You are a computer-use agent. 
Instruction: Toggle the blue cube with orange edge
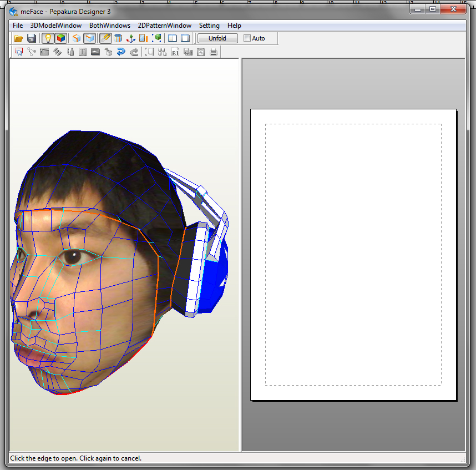89,38
